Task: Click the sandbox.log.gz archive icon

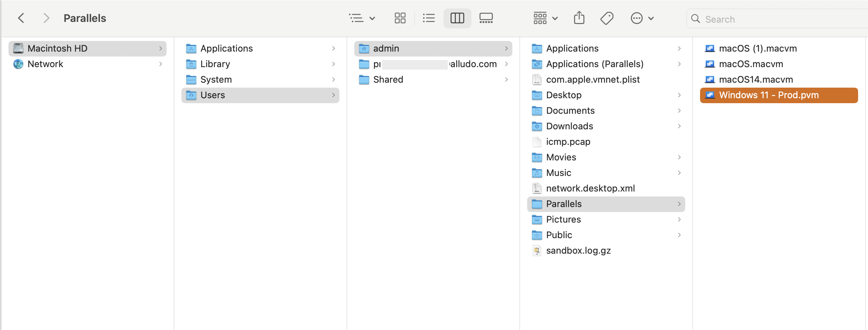Action: click(x=537, y=251)
